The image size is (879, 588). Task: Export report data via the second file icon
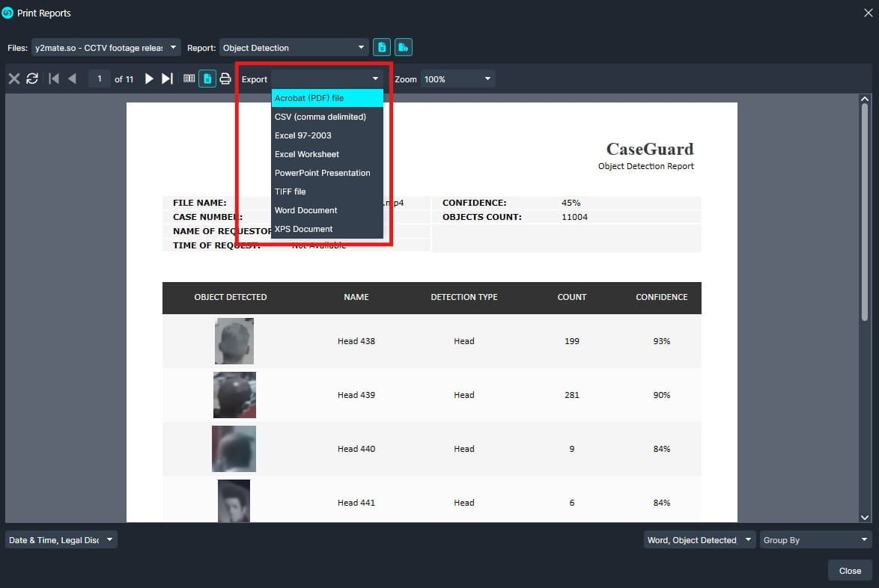click(404, 46)
